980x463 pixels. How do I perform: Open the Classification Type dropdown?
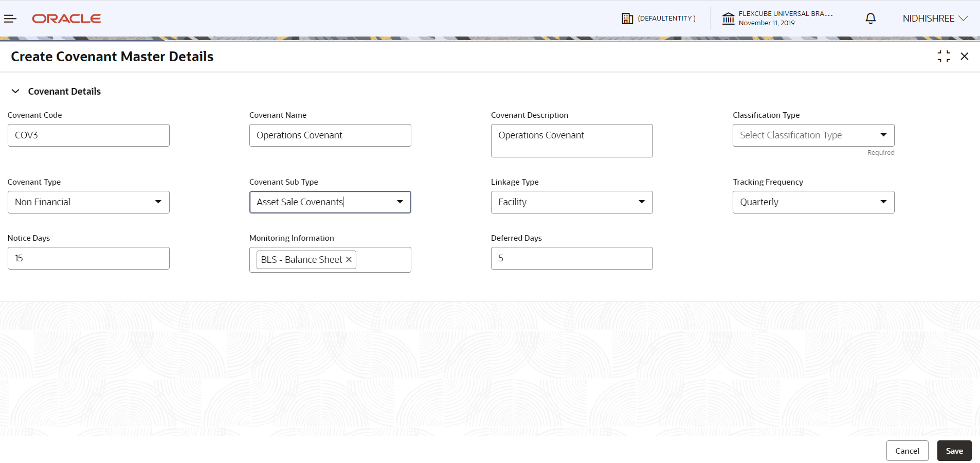[x=884, y=135]
